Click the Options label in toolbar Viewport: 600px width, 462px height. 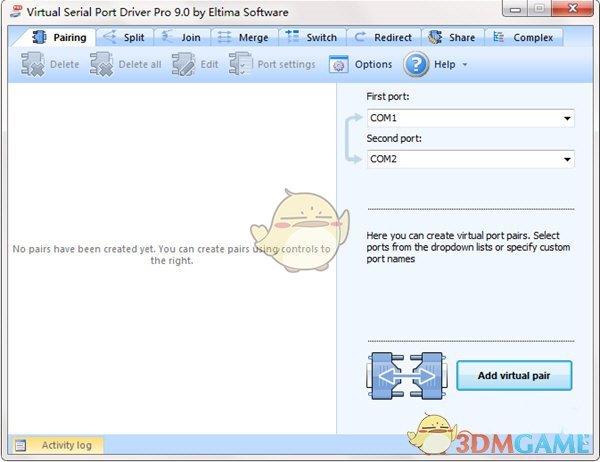click(x=373, y=64)
